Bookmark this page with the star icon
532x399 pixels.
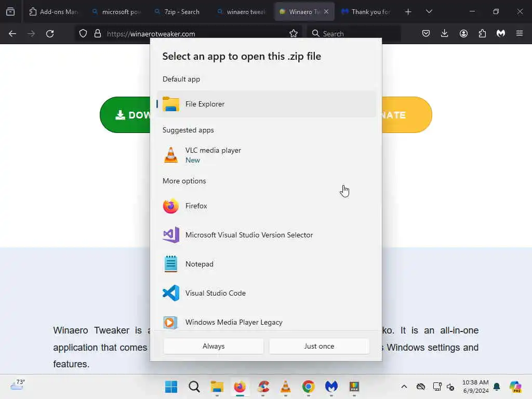294,34
